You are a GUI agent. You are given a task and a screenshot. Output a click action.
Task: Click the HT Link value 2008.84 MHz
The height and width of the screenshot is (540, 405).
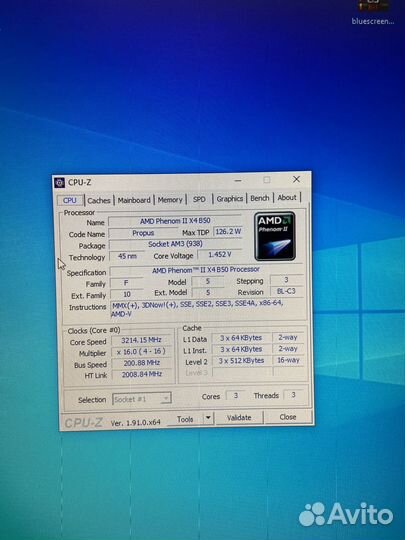point(142,374)
